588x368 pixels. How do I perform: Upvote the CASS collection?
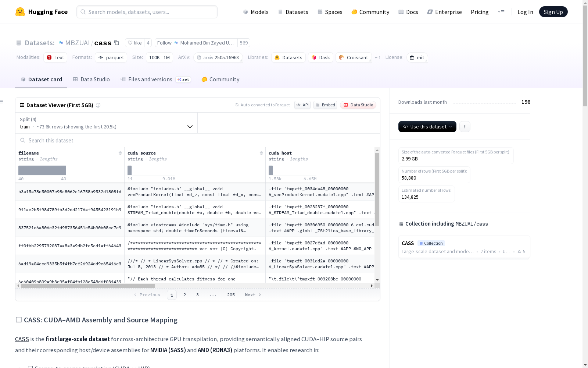521,252
